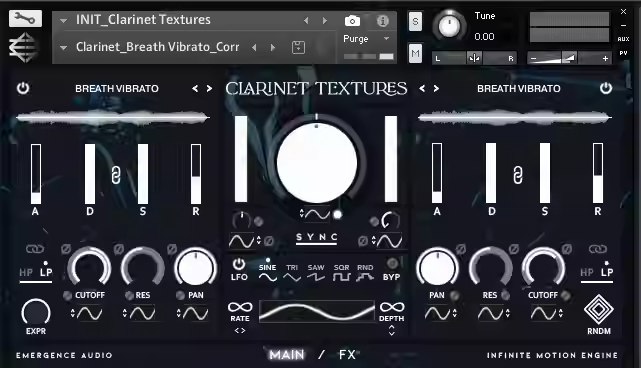The image size is (641, 368).
Task: Toggle the S solo button
Action: coord(415,21)
